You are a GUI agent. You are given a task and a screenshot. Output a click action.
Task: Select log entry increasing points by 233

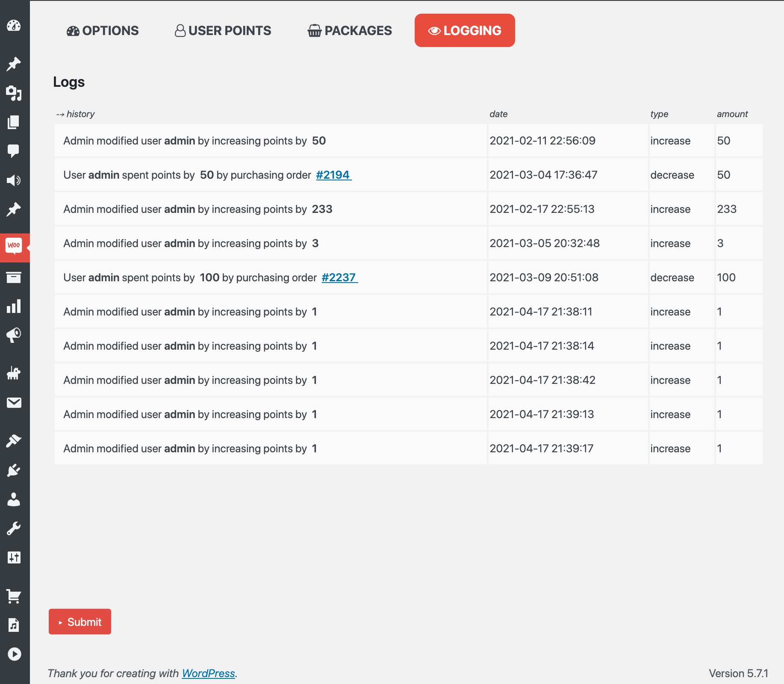pyautogui.click(x=271, y=209)
